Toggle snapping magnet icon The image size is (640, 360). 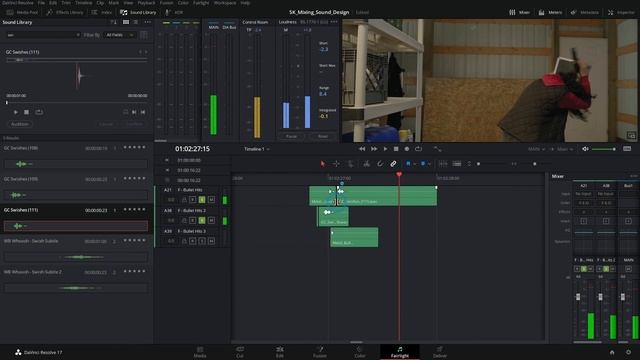tap(380, 164)
